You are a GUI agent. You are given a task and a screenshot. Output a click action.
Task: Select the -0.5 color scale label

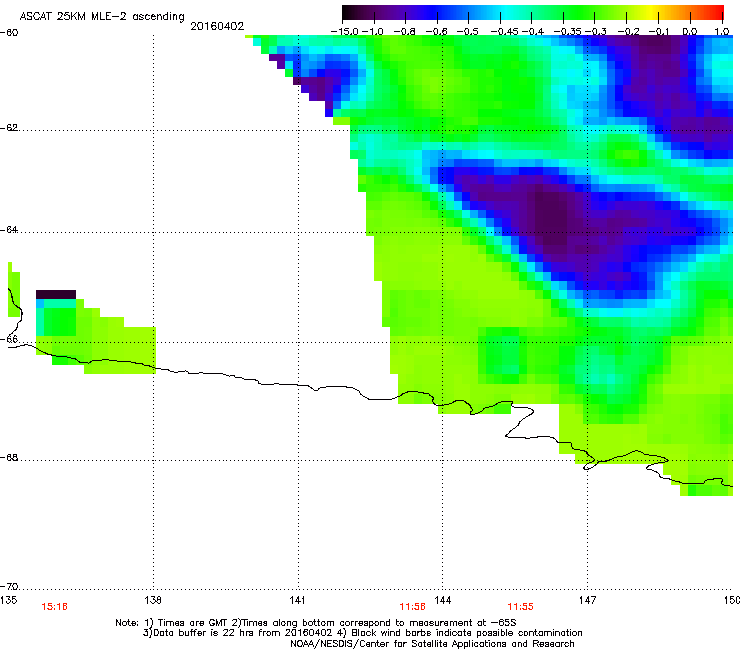[468, 32]
